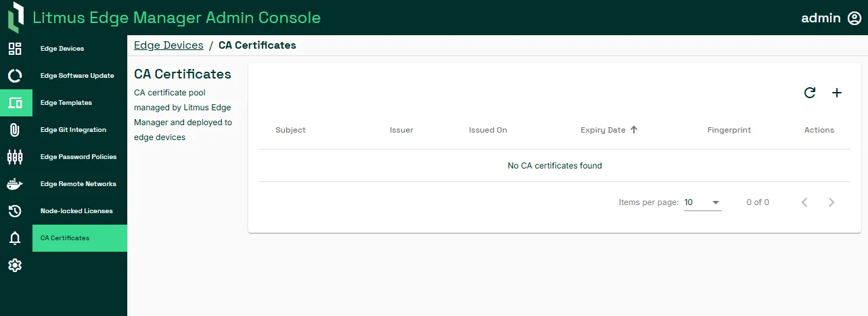868x316 pixels.
Task: Sort by Issued On column header
Action: click(x=488, y=130)
